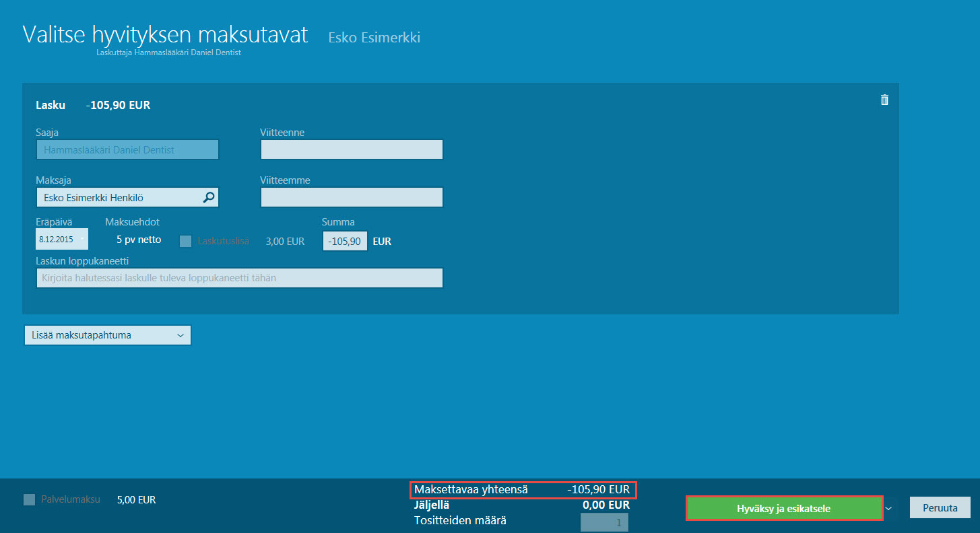The image size is (980, 533).
Task: Click the Saaja field Hammaslääkäri Daniel Dentist
Action: pos(127,149)
